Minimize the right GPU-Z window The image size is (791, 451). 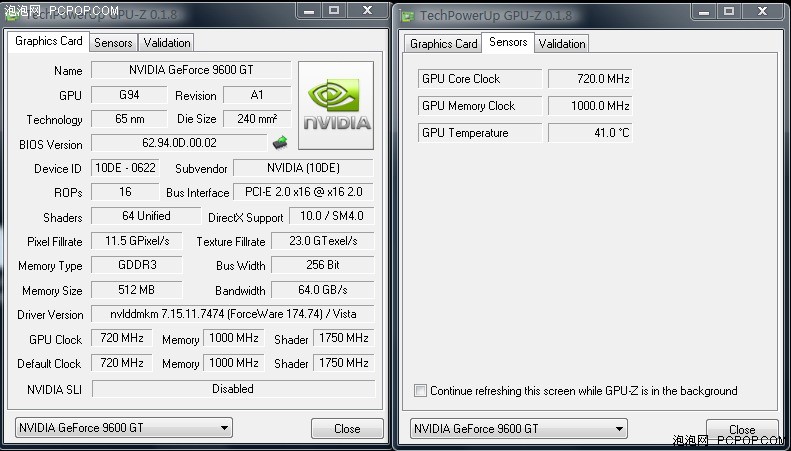pos(704,11)
